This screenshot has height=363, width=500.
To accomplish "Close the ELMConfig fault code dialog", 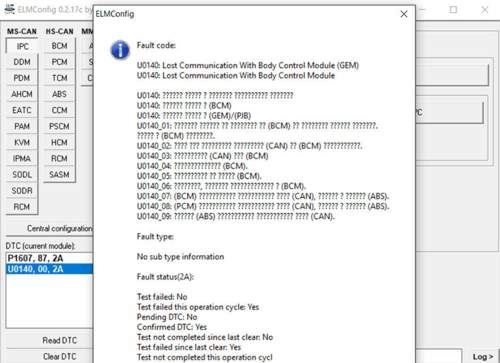I will point(404,14).
